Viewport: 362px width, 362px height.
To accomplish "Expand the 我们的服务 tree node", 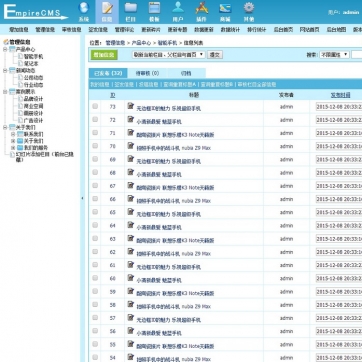I will [13, 148].
